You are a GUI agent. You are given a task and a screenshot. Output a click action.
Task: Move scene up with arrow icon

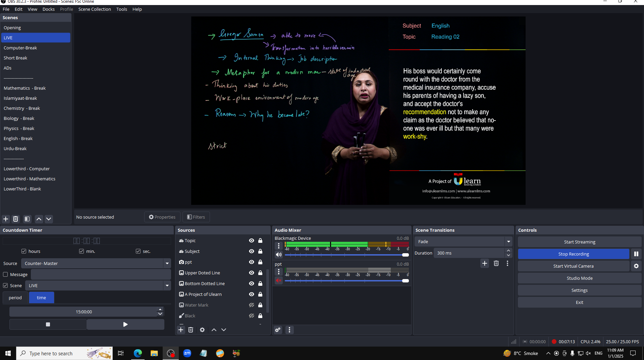coord(39,219)
